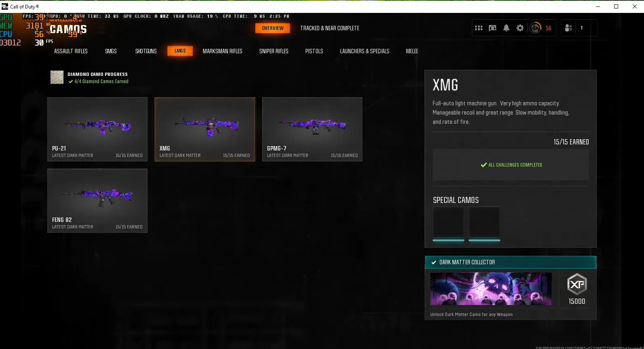Select the first Special Camos slot

448,224
